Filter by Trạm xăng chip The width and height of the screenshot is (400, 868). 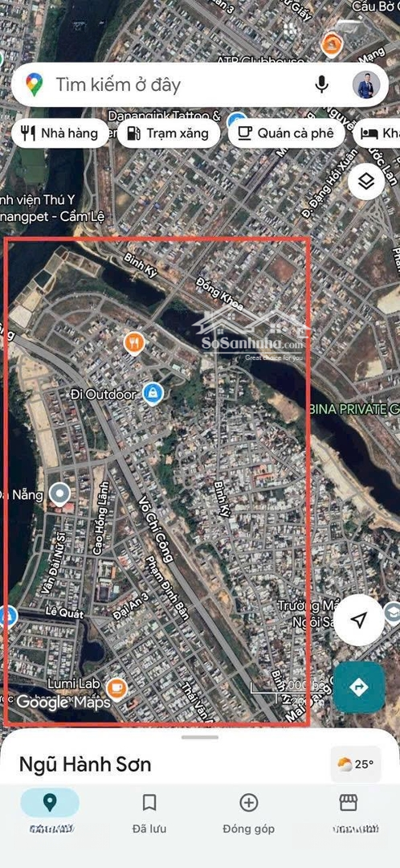169,133
